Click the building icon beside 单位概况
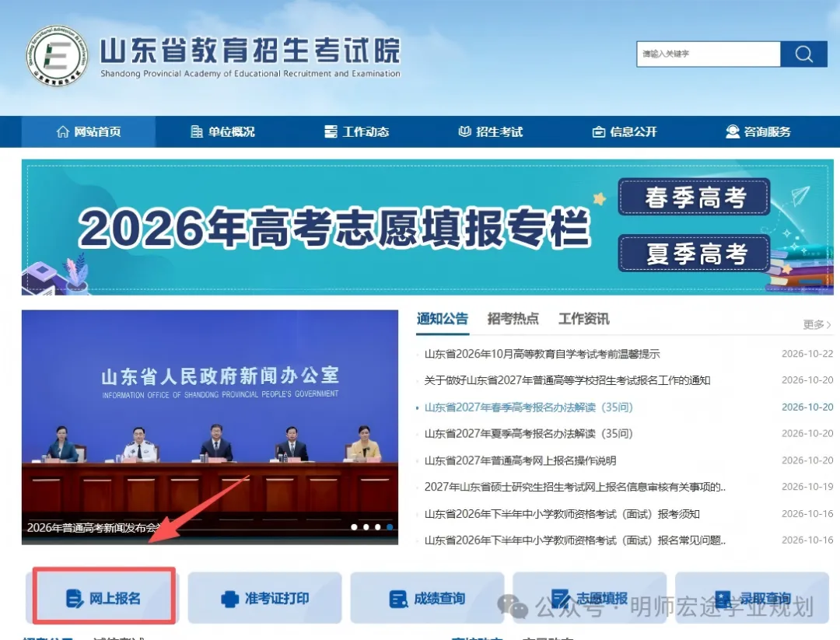The width and height of the screenshot is (840, 640). point(197,131)
